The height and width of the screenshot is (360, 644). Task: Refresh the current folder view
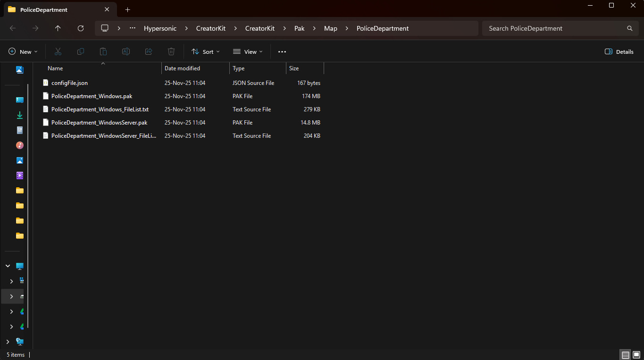click(81, 28)
